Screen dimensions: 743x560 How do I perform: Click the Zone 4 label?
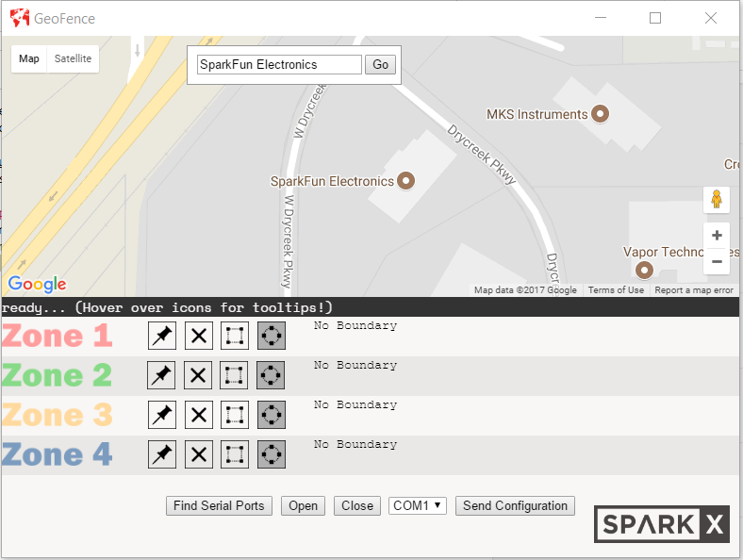pyautogui.click(x=58, y=454)
